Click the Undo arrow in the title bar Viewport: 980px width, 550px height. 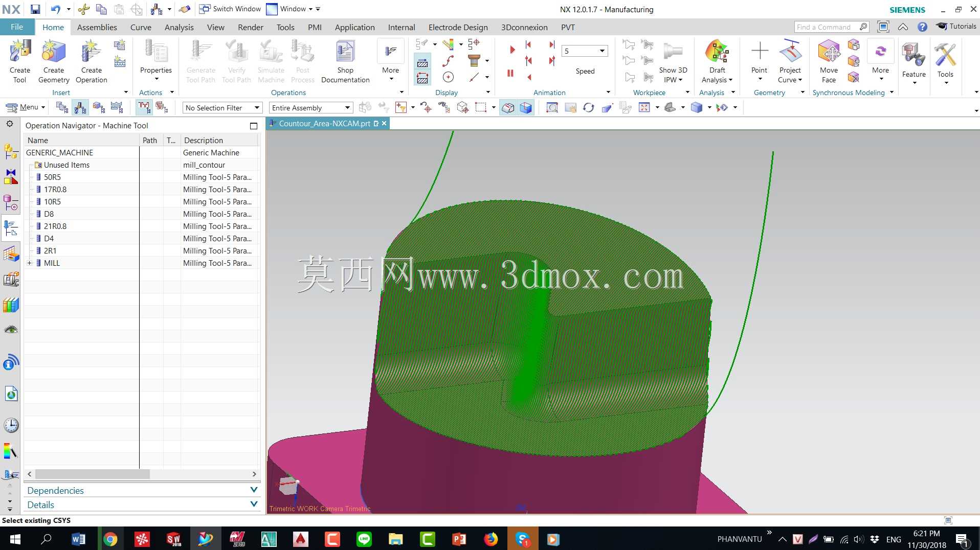56,9
